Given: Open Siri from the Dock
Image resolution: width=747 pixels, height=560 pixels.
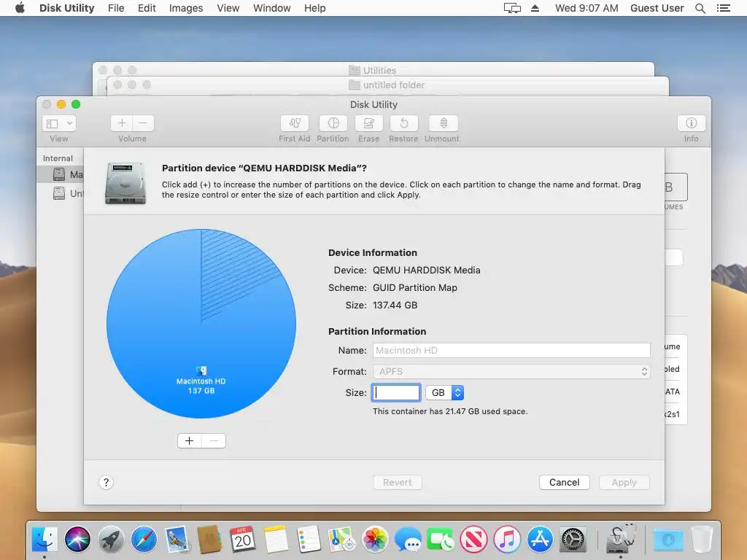Looking at the screenshot, I should point(77,540).
